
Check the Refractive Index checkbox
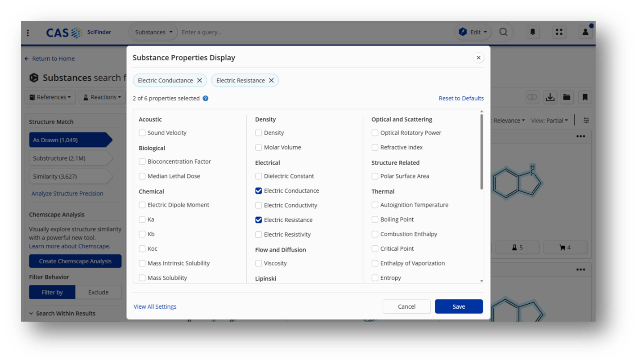coord(375,147)
